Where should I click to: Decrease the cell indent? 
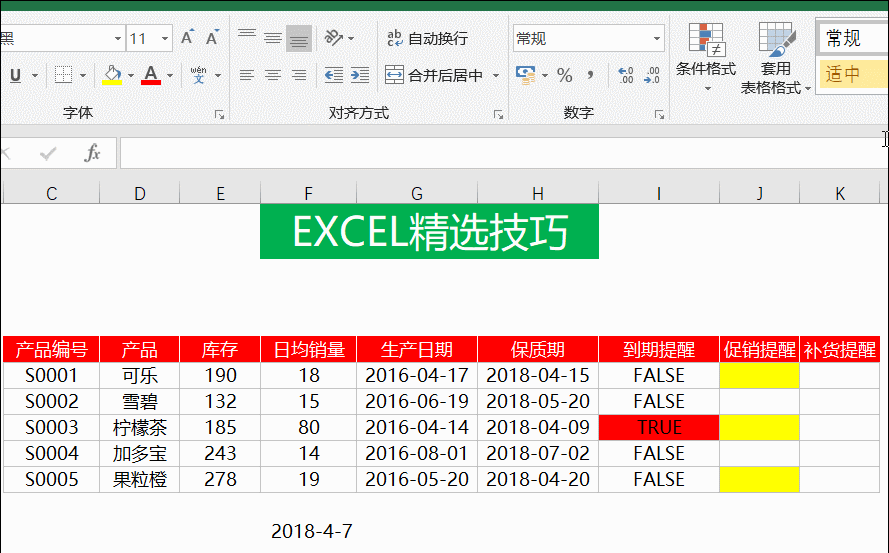pyautogui.click(x=333, y=75)
